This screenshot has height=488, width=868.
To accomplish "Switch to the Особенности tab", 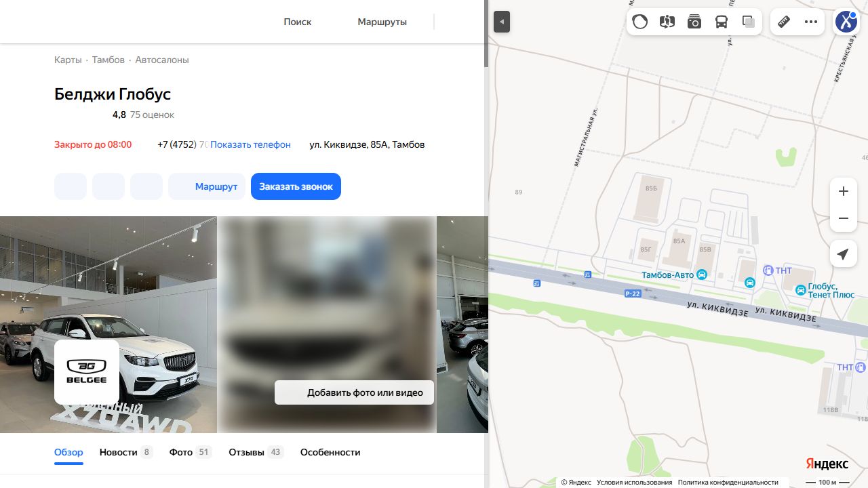I will 330,452.
